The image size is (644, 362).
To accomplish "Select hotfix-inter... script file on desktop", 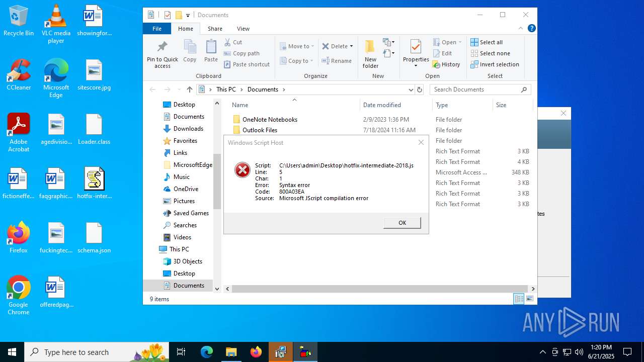I will pos(94,184).
